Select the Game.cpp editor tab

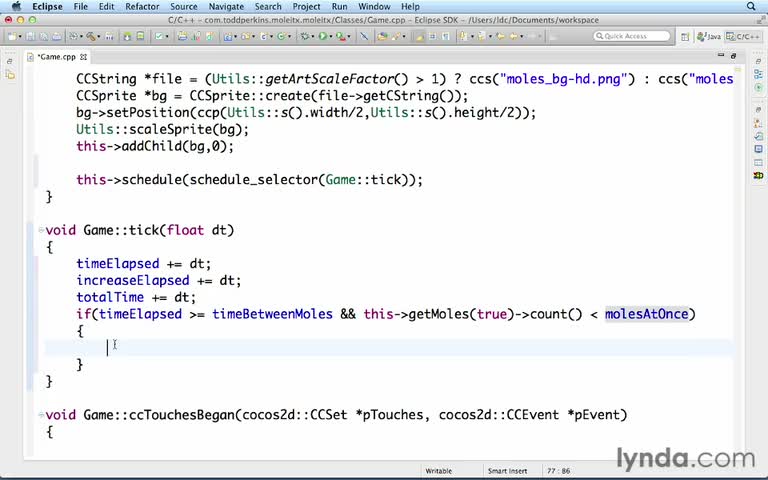(x=56, y=57)
